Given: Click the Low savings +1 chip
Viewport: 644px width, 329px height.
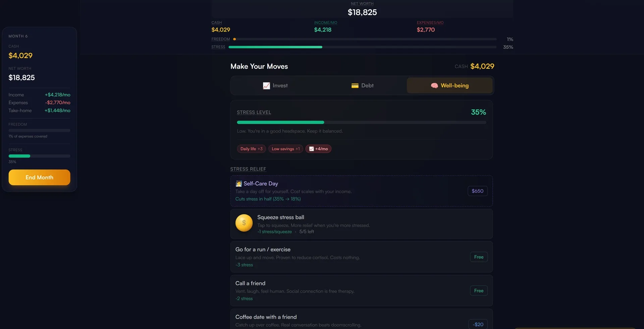Looking at the screenshot, I should 285,149.
